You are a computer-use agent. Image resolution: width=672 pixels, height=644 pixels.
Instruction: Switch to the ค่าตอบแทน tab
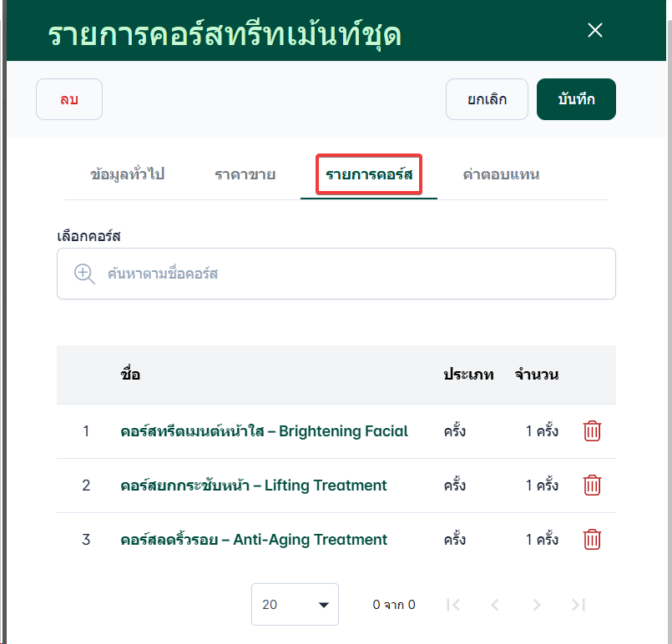tap(501, 175)
